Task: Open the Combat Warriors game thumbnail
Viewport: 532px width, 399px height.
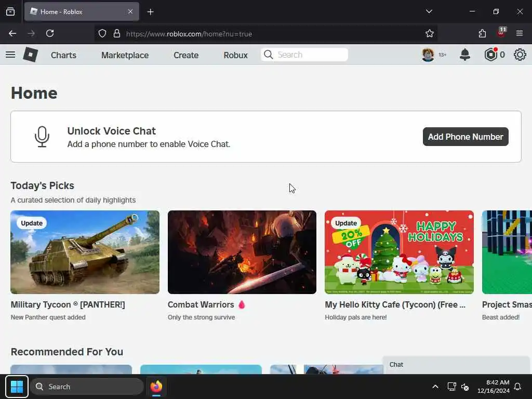Action: point(242,252)
